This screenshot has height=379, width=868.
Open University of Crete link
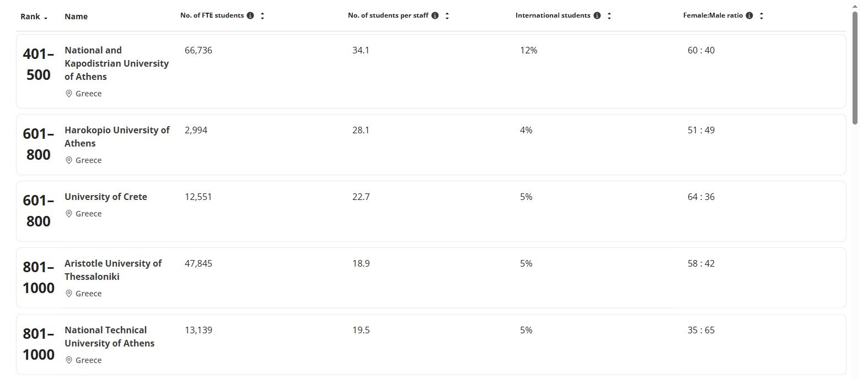pos(106,197)
